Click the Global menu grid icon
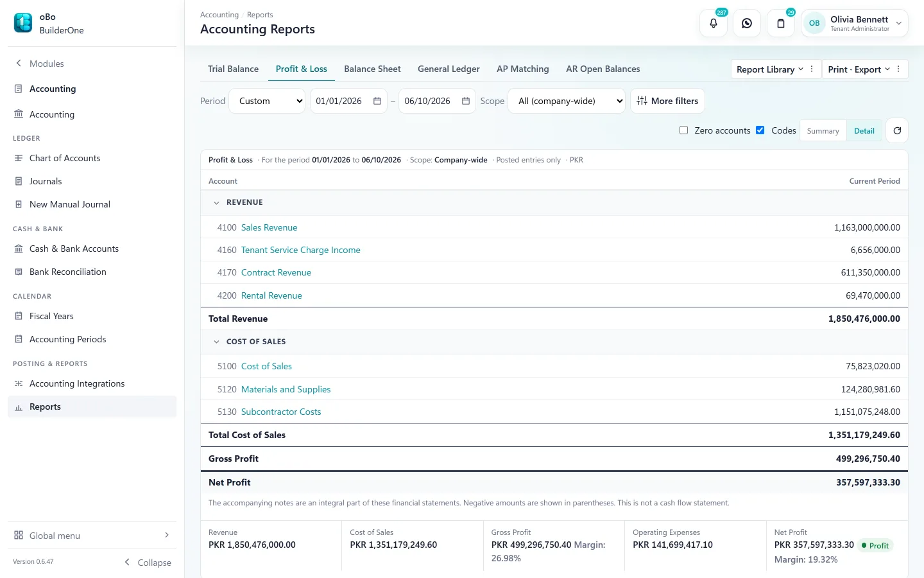 (19, 535)
